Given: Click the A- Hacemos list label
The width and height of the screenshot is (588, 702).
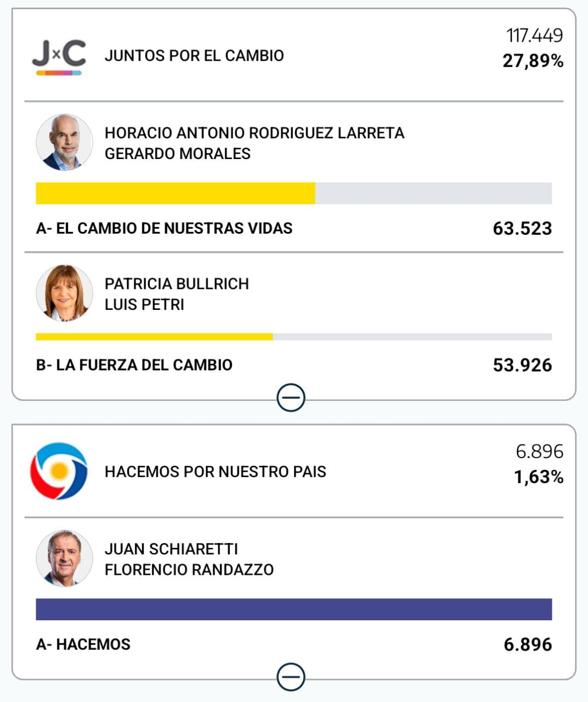Looking at the screenshot, I should [83, 644].
